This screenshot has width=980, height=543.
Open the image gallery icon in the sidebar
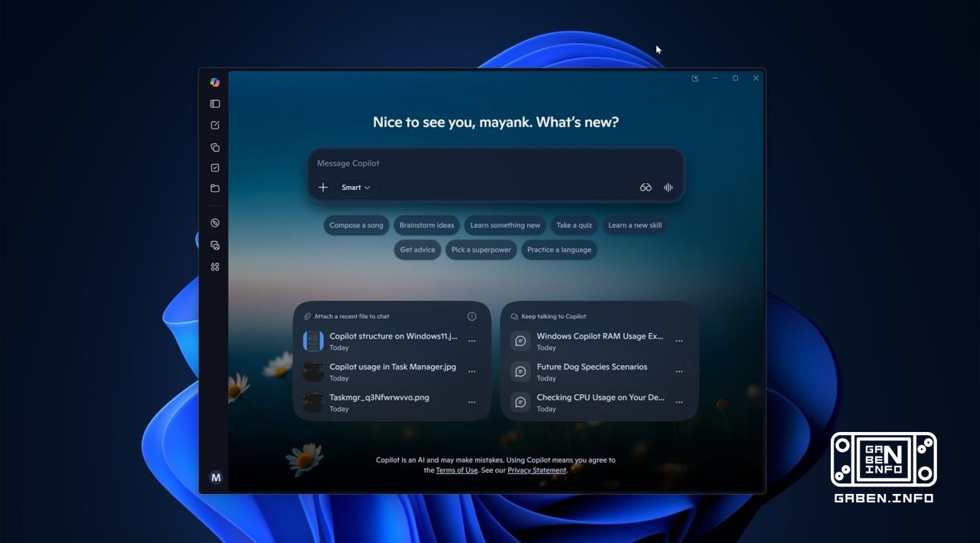(215, 245)
